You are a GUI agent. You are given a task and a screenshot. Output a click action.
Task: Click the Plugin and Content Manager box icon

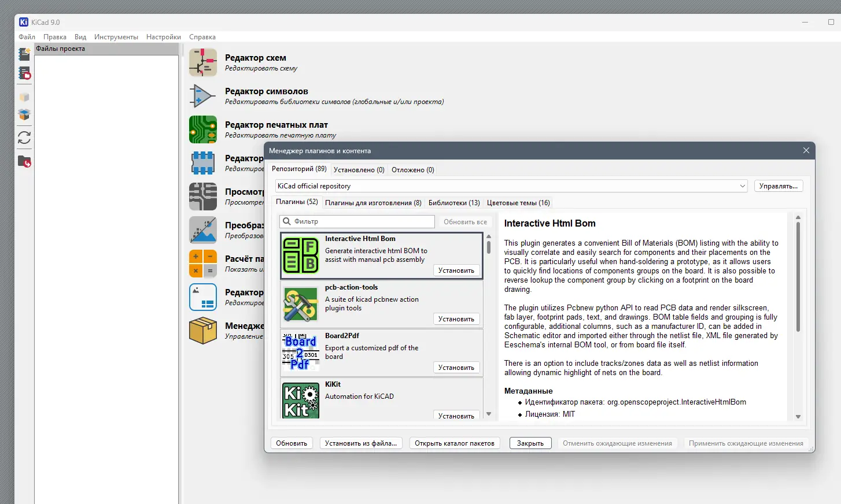coord(203,331)
